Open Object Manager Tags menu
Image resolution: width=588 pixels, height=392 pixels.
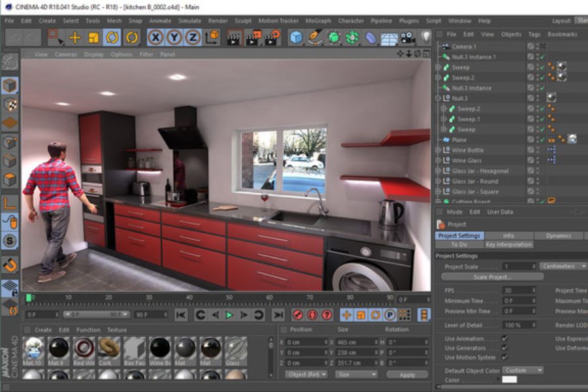coord(534,34)
